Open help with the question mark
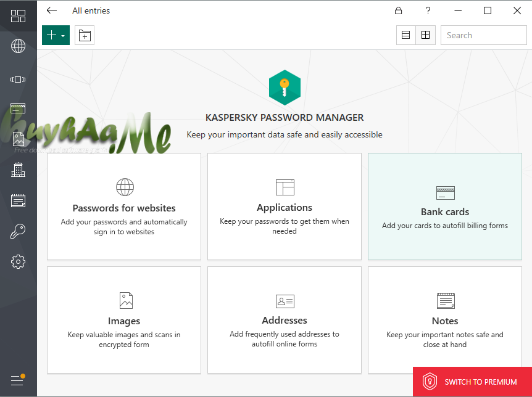This screenshot has height=397, width=532. [428, 10]
